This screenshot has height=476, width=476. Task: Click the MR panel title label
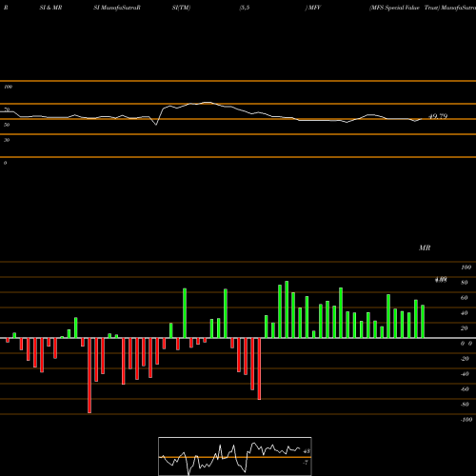[425, 248]
